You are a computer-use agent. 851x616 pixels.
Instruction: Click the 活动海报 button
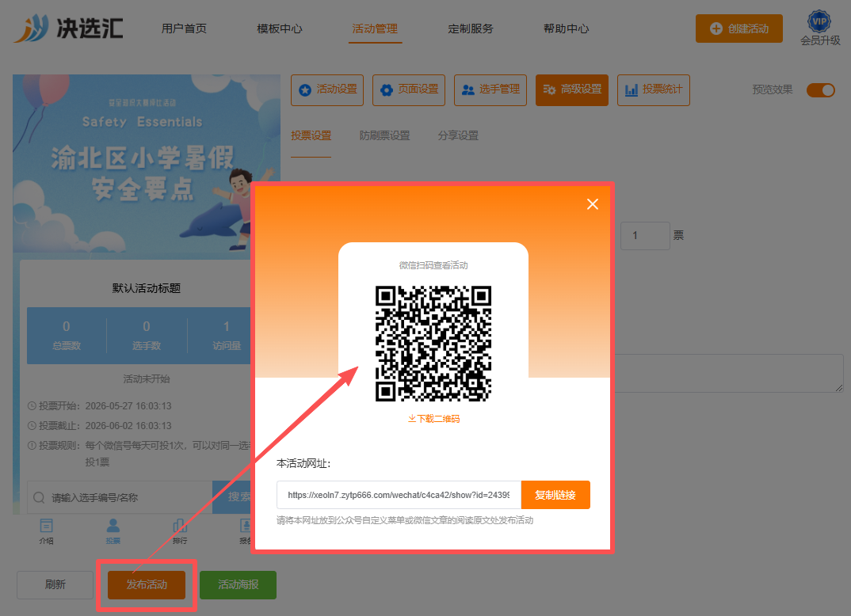pyautogui.click(x=239, y=584)
